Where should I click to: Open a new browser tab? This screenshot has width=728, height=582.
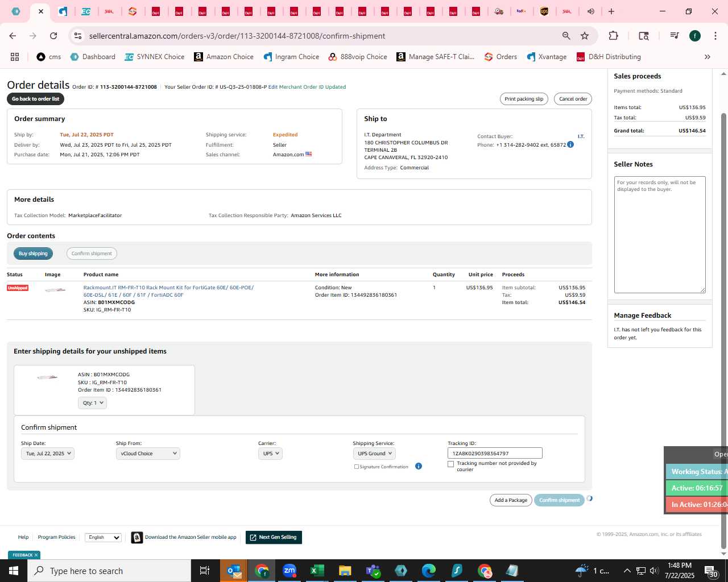[x=611, y=11]
